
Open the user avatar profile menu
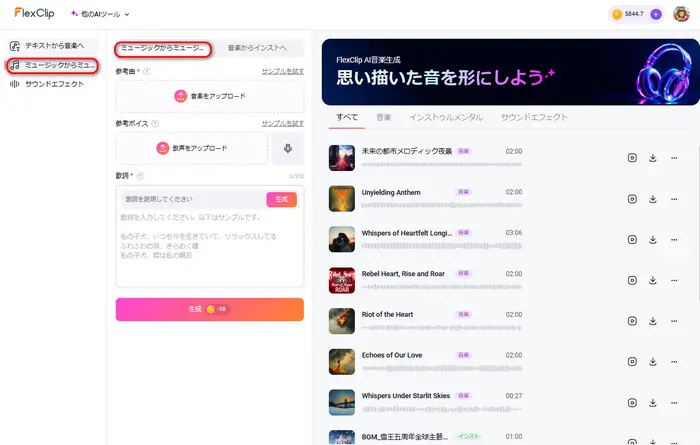pos(681,14)
